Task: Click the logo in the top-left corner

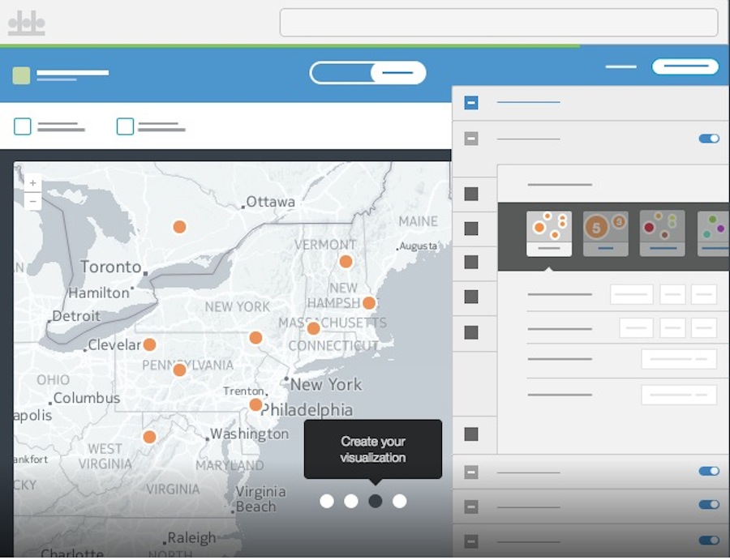Action: (x=27, y=23)
